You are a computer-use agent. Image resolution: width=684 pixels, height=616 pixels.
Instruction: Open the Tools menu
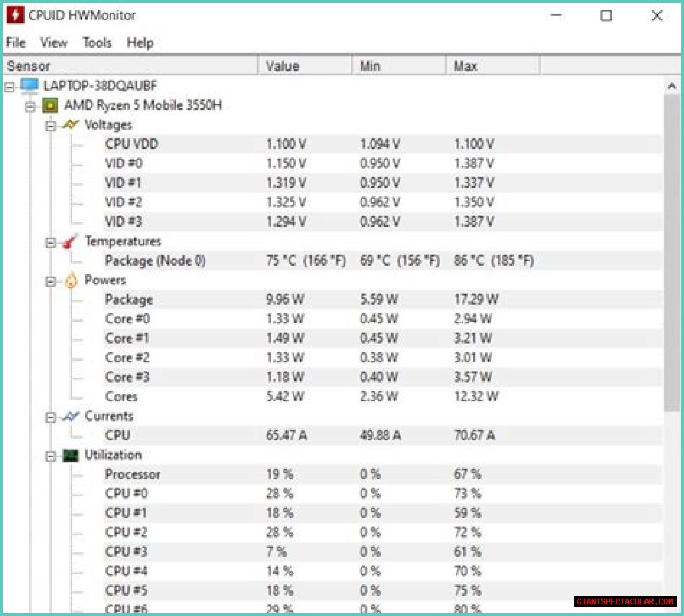[97, 43]
